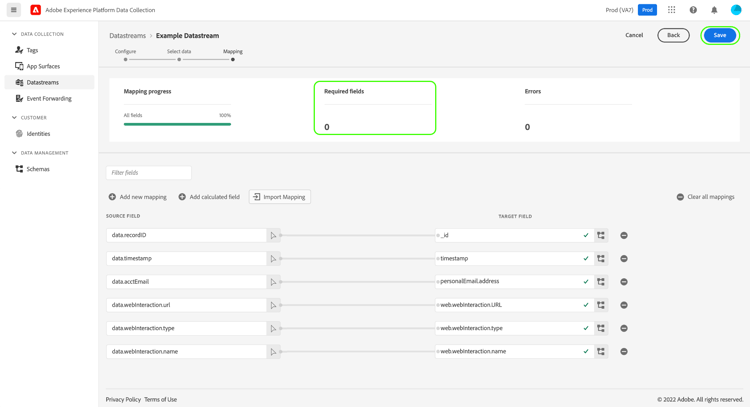Open Schemas in sidebar
This screenshot has width=750, height=407.
point(49,169)
